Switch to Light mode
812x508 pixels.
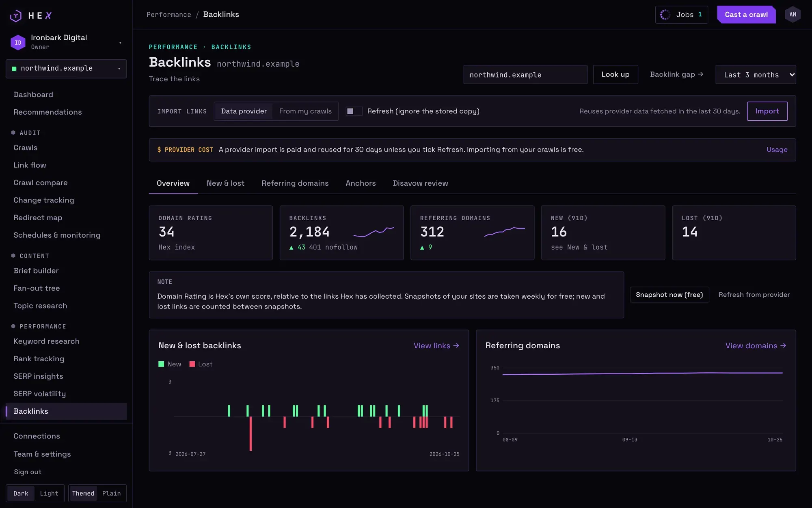coord(49,493)
